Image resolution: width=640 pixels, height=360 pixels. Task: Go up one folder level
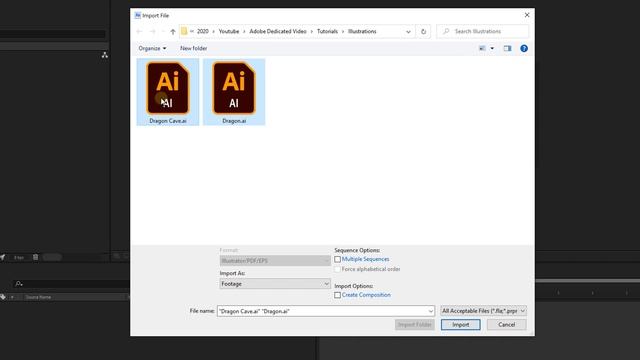(173, 31)
